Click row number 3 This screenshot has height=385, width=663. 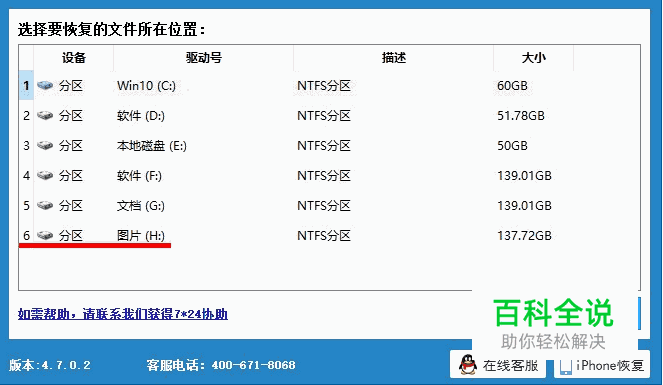(26, 146)
